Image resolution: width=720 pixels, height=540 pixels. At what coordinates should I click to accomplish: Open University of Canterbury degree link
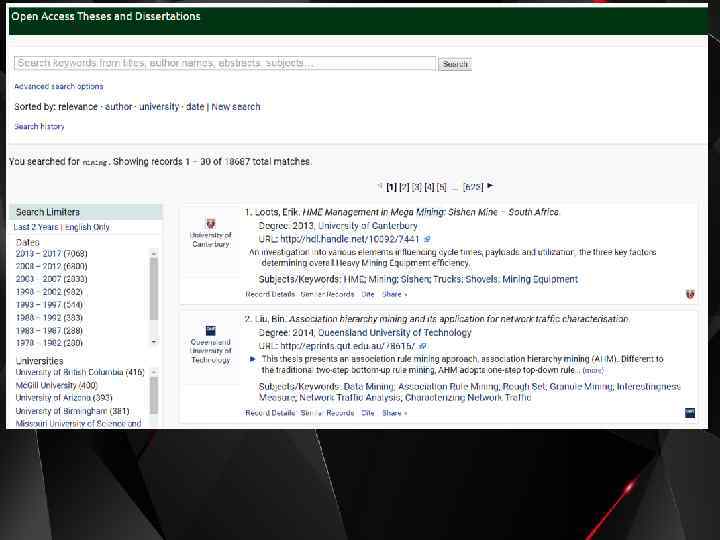point(368,226)
